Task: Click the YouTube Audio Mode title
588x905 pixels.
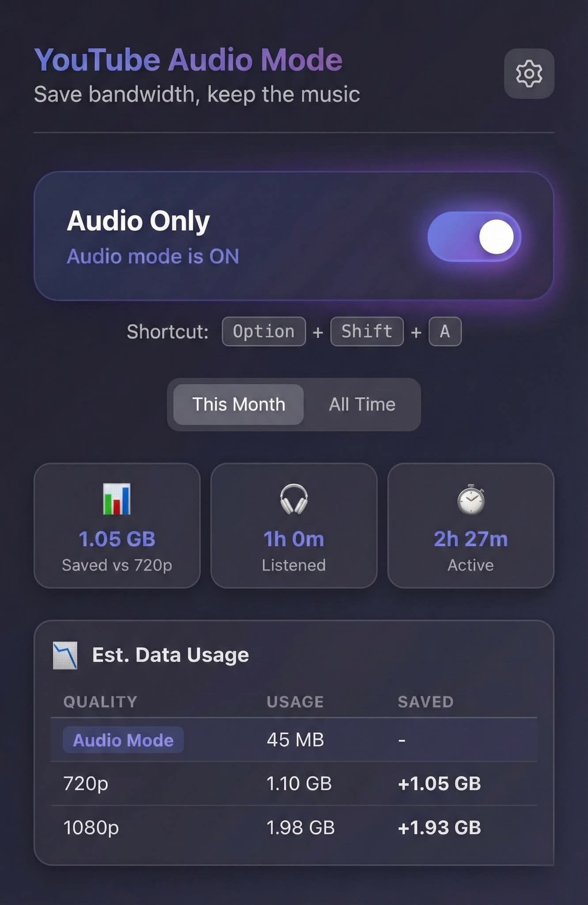Action: (x=189, y=60)
